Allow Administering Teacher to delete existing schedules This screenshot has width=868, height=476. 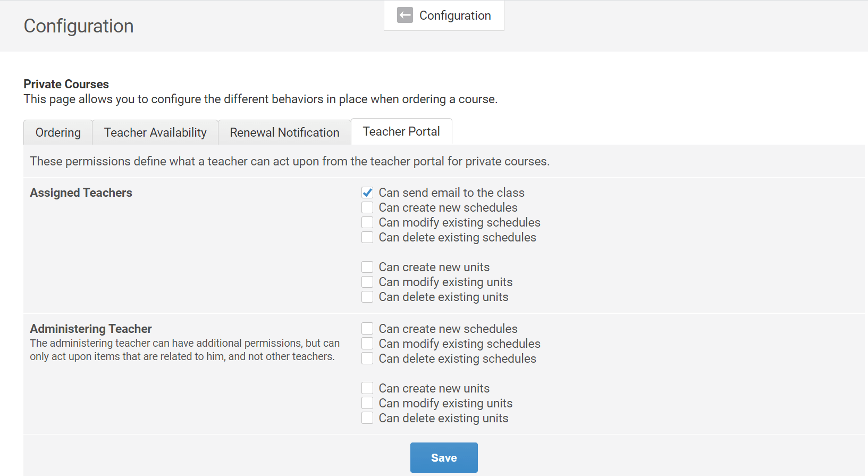tap(367, 358)
